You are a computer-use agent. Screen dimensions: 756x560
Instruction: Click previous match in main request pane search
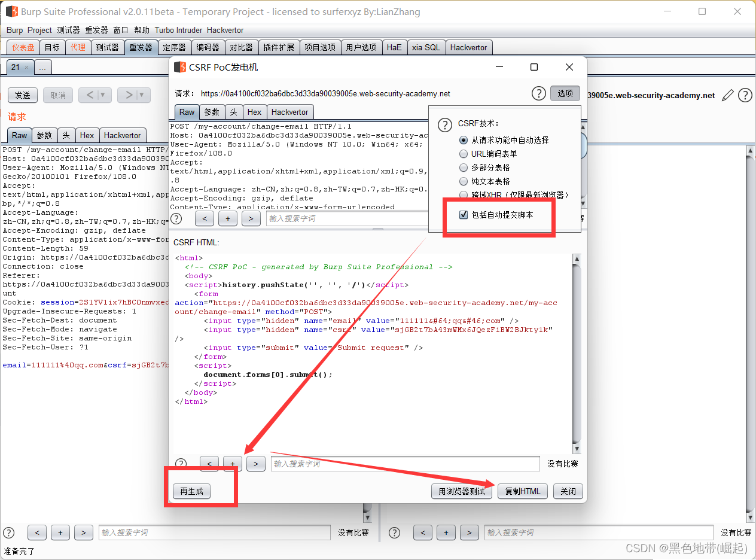tap(37, 532)
